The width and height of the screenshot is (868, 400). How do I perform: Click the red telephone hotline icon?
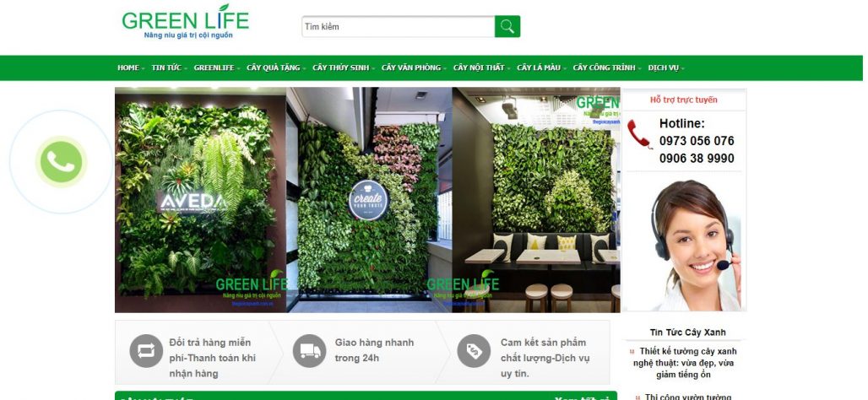639,134
